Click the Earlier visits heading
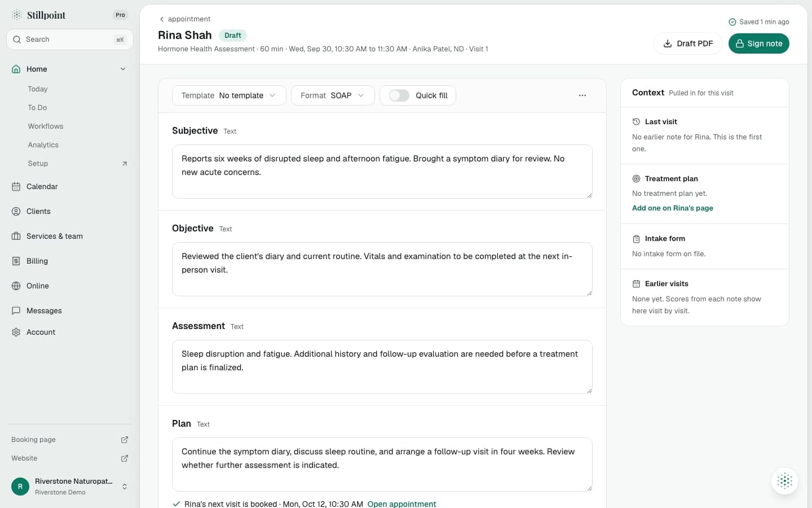Screen dimensions: 812x508 coord(667,284)
